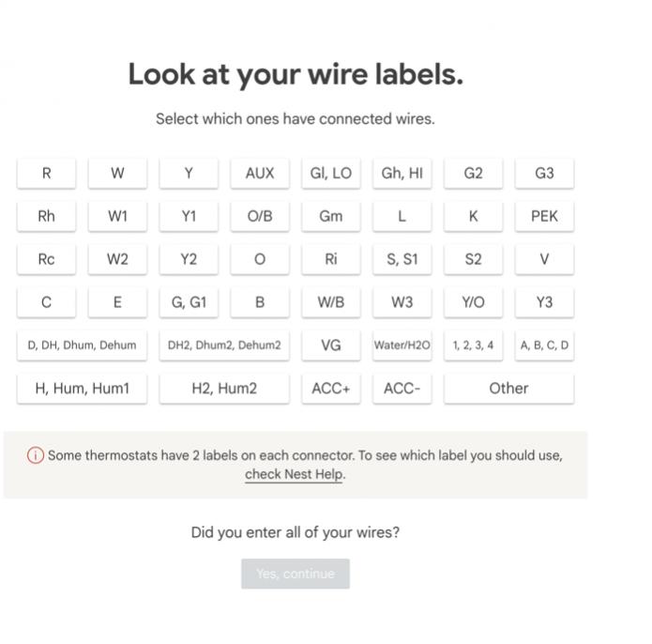Select the Water/H2O wire label

point(402,345)
